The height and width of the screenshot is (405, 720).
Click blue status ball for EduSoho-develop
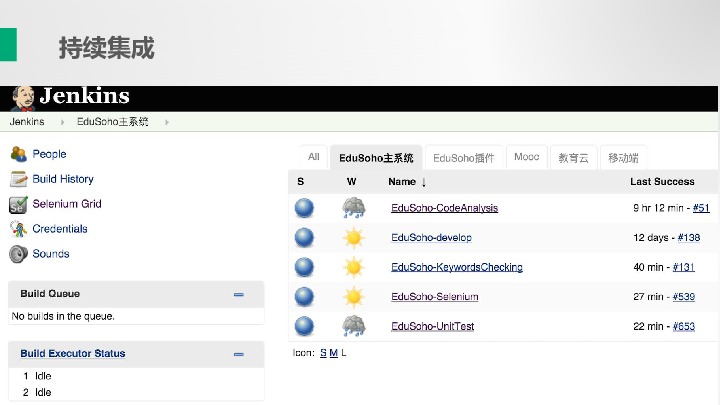304,237
